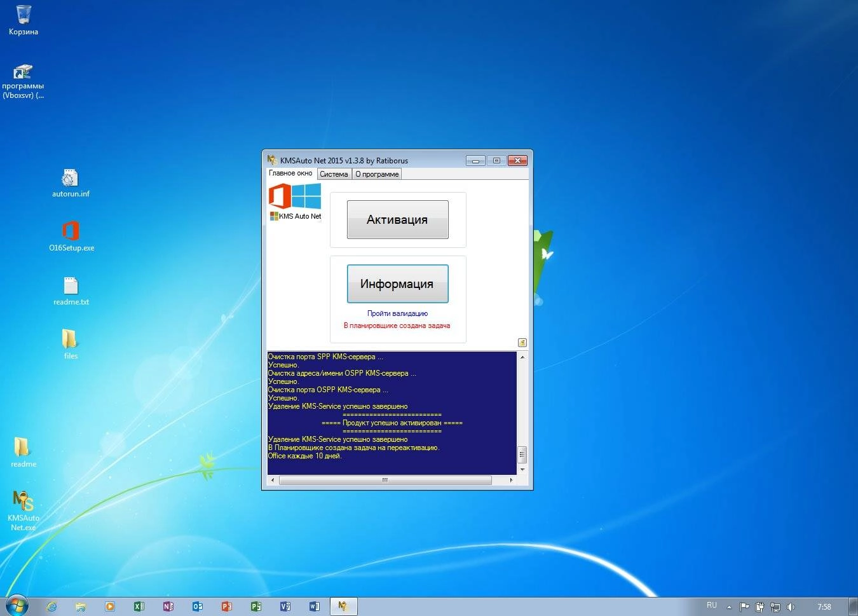Select the autorun.inf desktop file

pyautogui.click(x=71, y=183)
